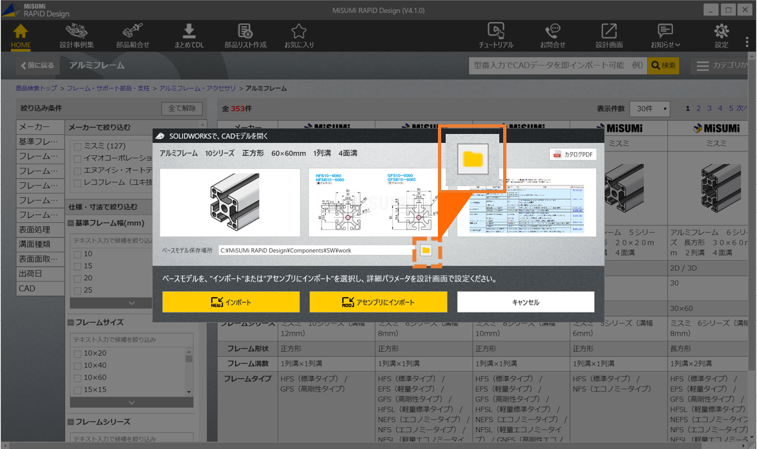Open チュートリアル tutorial icon
Image resolution: width=757 pixels, height=449 pixels.
pos(496,35)
